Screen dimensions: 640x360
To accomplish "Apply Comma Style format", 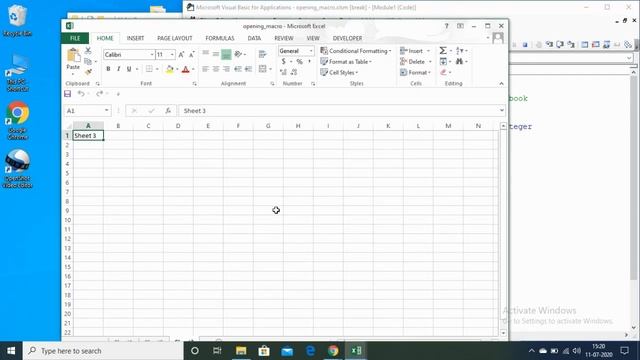I will coord(309,62).
